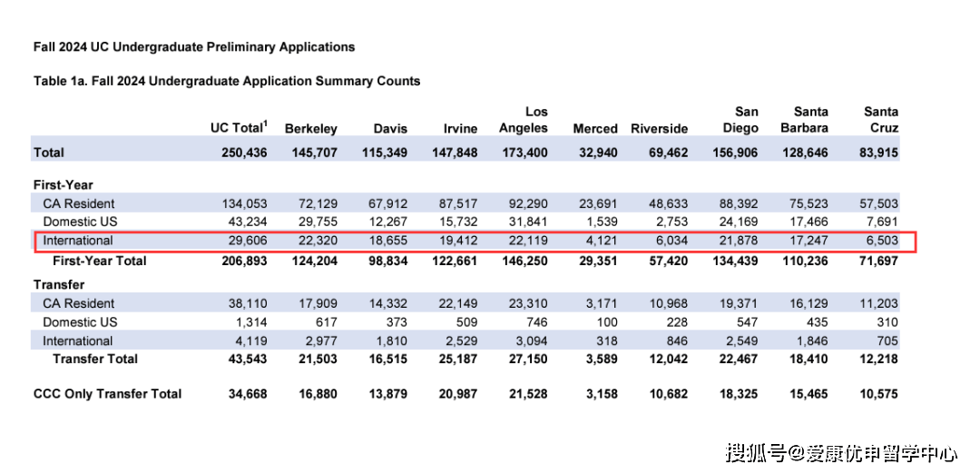Click Santa Cruz International value 6,503
This screenshot has width=980, height=474.
tap(884, 240)
